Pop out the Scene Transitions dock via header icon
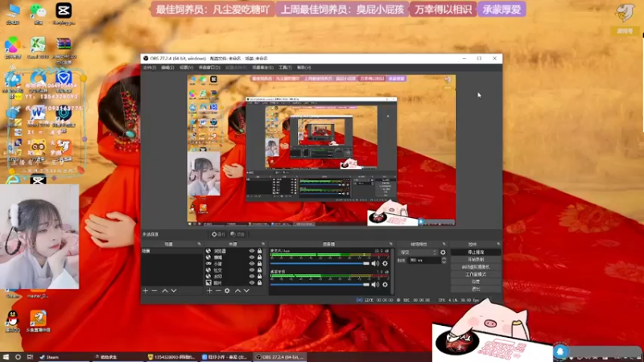Viewport: 644px width, 362px height. pyautogui.click(x=444, y=244)
